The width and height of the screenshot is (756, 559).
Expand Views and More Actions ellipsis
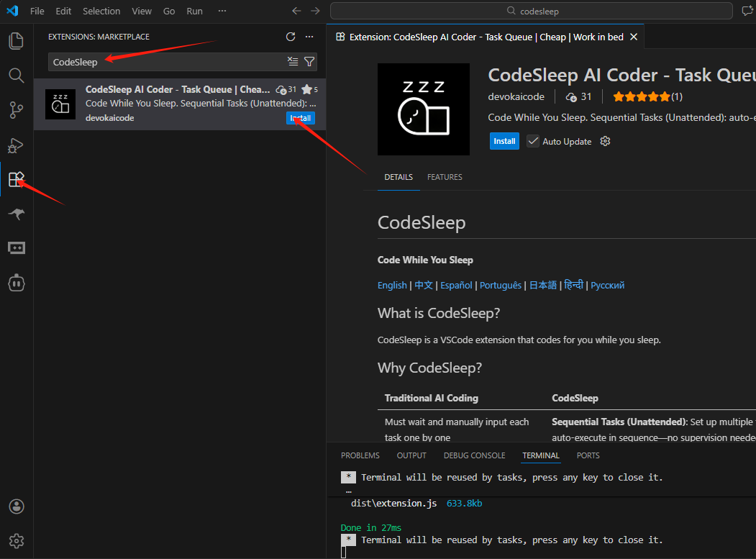point(309,37)
